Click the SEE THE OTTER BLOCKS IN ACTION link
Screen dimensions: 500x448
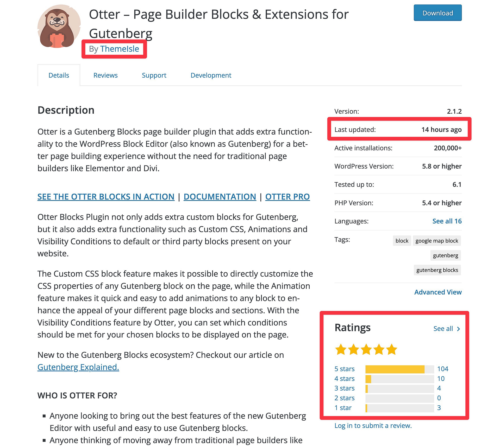point(105,197)
